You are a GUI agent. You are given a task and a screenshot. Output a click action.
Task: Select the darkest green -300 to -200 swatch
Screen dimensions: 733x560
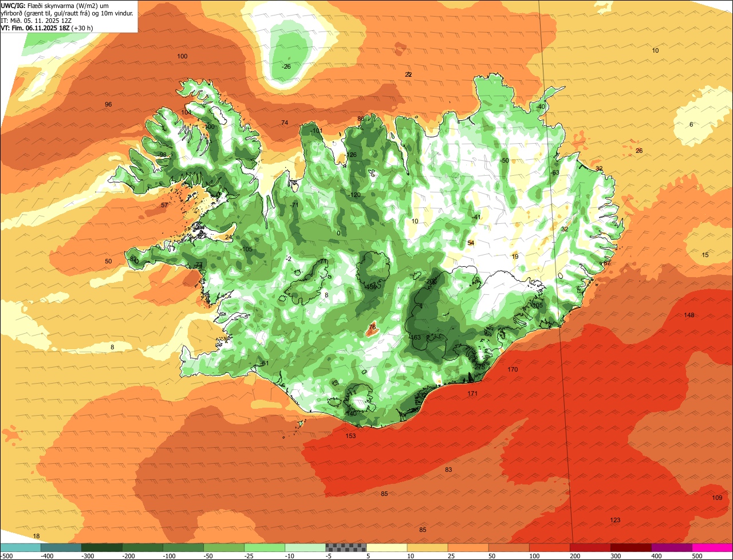point(102,547)
